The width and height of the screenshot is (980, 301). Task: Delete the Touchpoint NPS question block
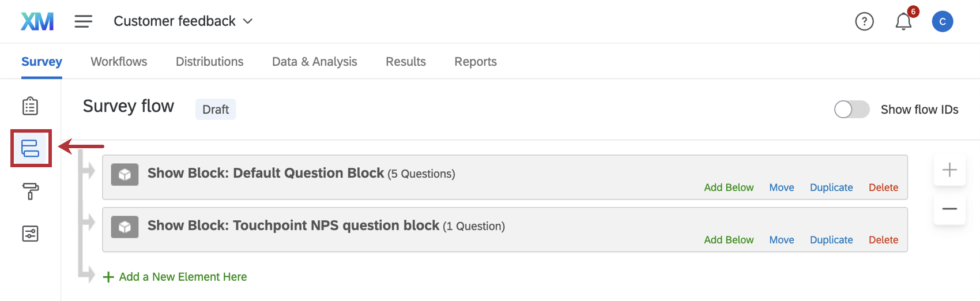[883, 240]
